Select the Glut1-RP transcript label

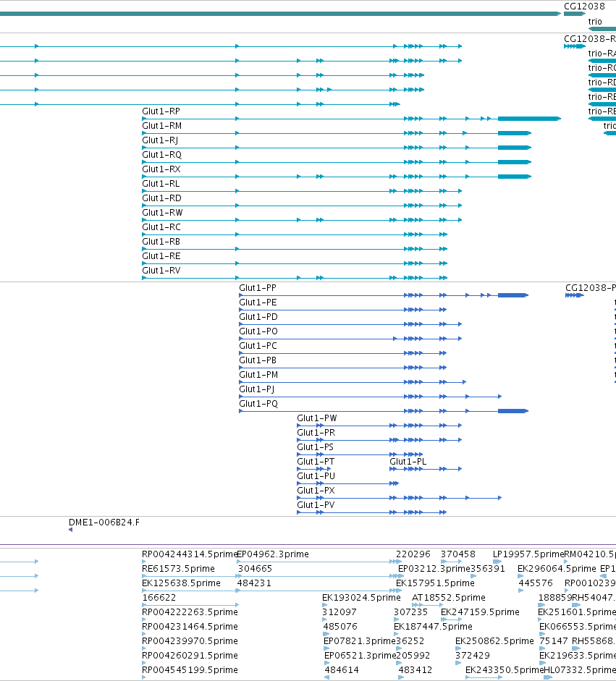[x=161, y=111]
